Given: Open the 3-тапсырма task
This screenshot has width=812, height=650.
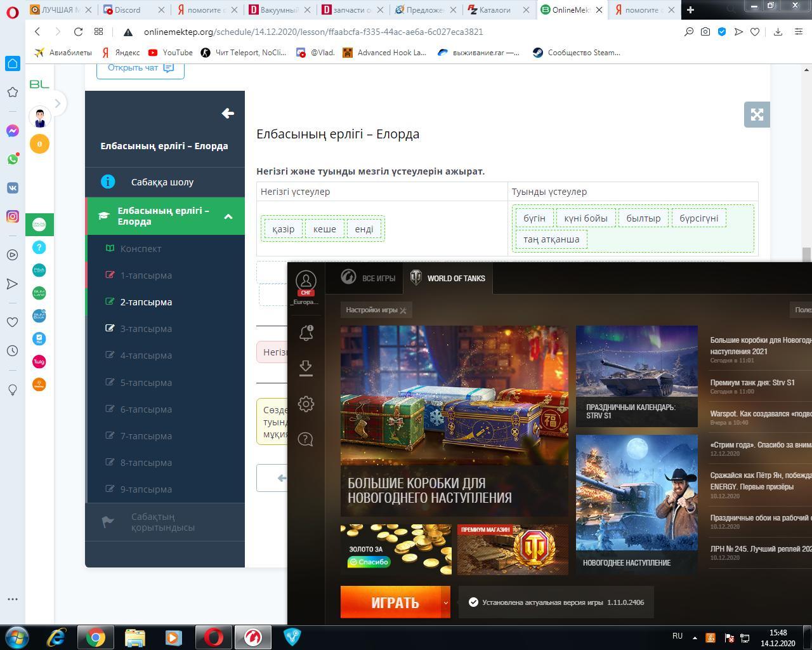Looking at the screenshot, I should (146, 329).
